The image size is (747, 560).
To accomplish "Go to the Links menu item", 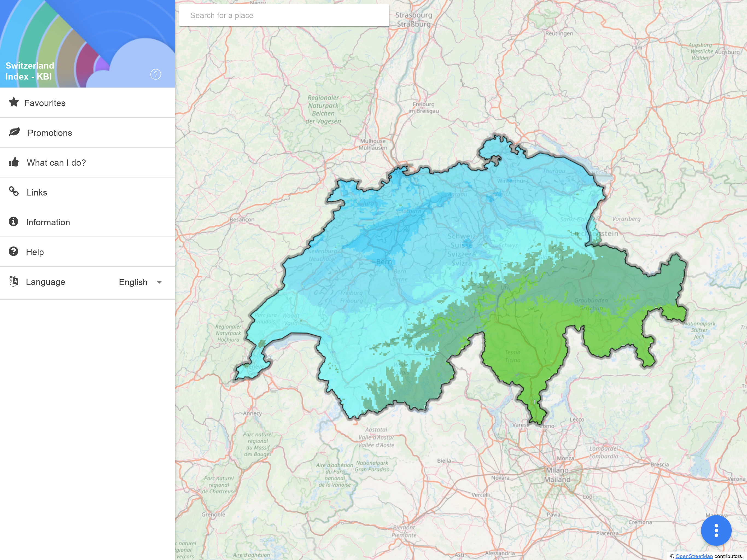I will pyautogui.click(x=37, y=192).
